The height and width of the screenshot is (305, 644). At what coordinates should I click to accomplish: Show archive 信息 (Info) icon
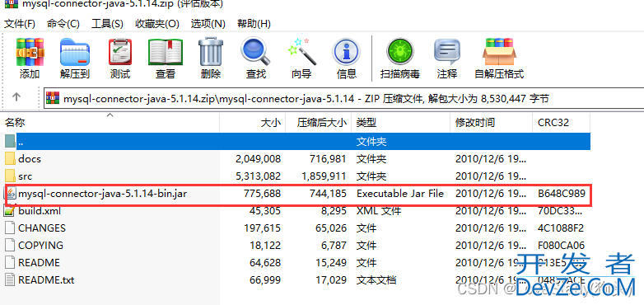[x=346, y=52]
